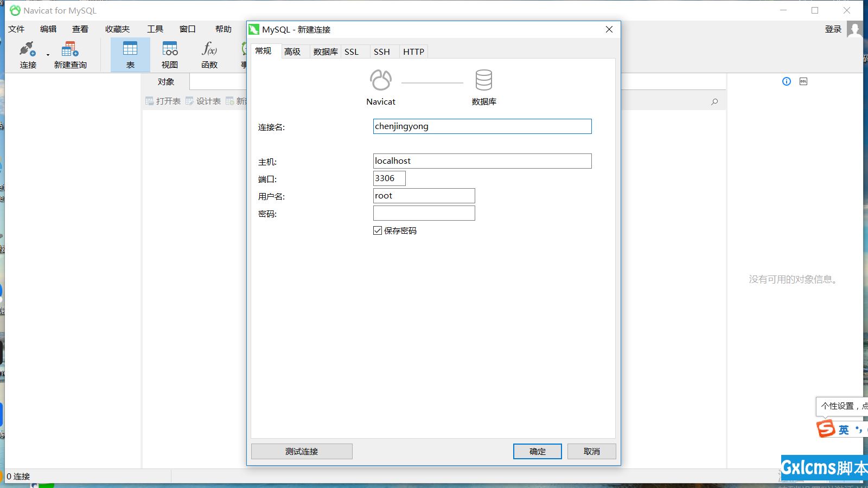868x488 pixels.
Task: Click the dialog's MySQL title-bar icon
Action: tap(254, 29)
